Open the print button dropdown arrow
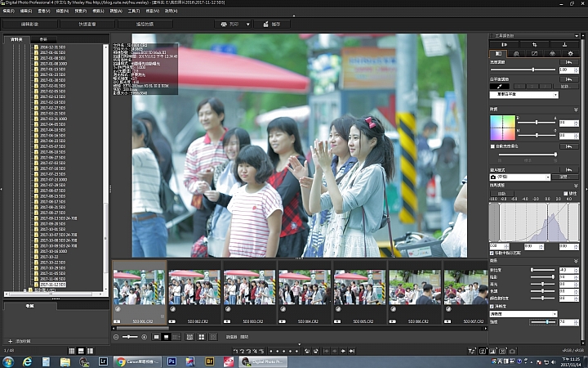Screen dimensions: 588x368 coord(248,25)
